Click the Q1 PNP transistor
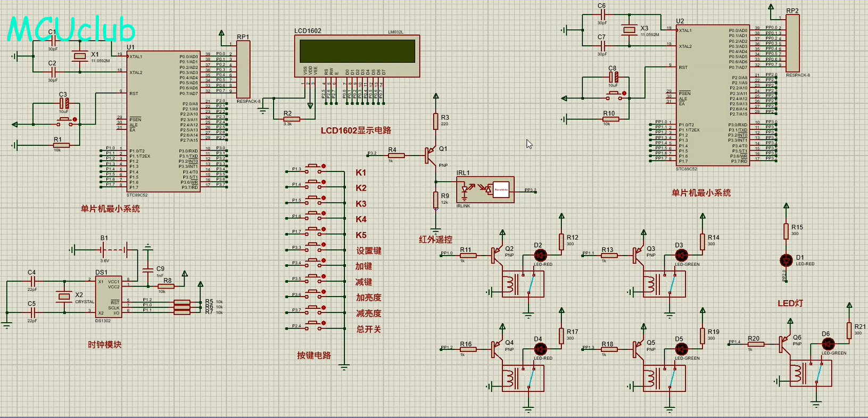This screenshot has width=868, height=418. (430, 155)
